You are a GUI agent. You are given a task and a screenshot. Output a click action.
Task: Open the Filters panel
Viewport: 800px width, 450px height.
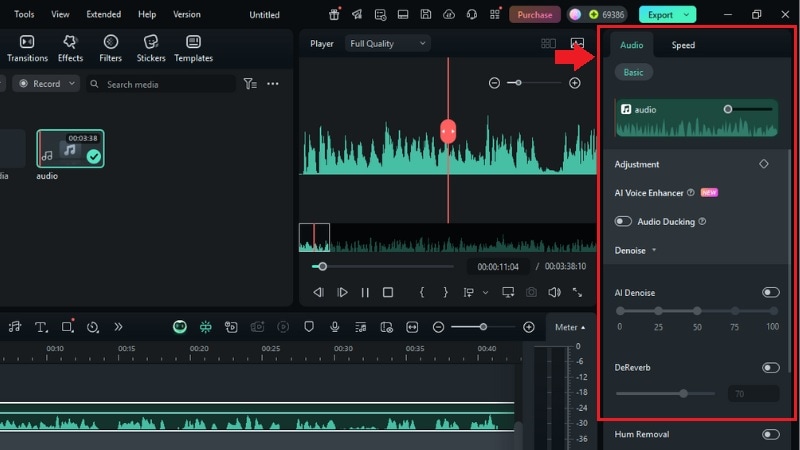tap(110, 48)
